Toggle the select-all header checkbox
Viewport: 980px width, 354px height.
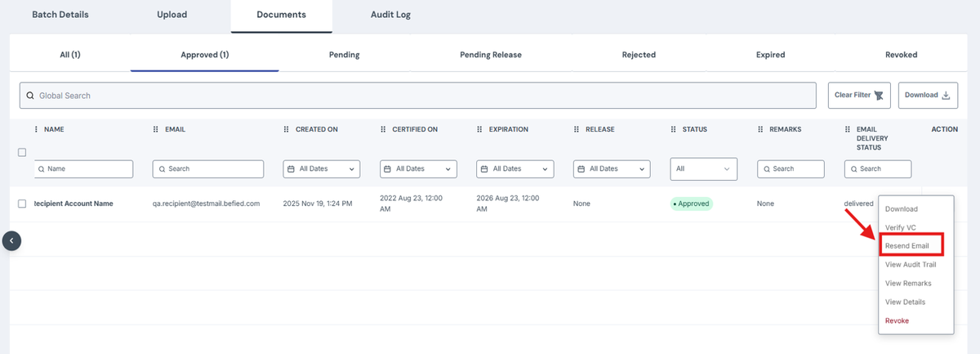pyautogui.click(x=22, y=152)
